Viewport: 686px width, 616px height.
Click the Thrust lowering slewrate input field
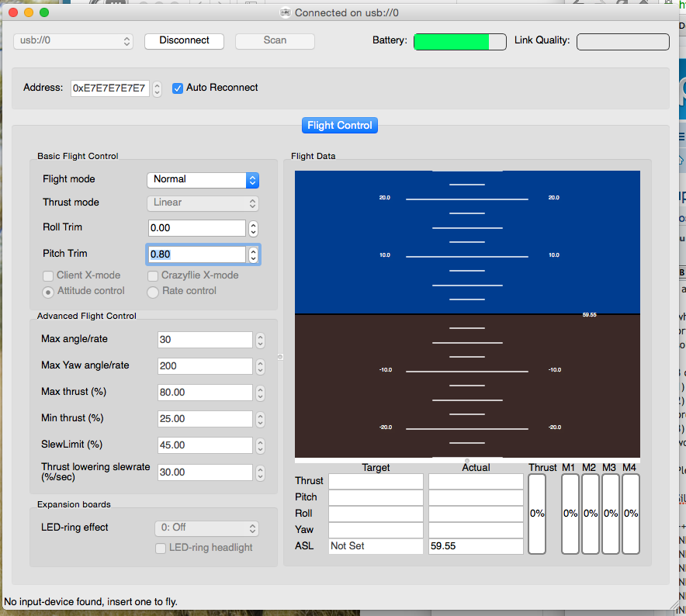pyautogui.click(x=205, y=472)
